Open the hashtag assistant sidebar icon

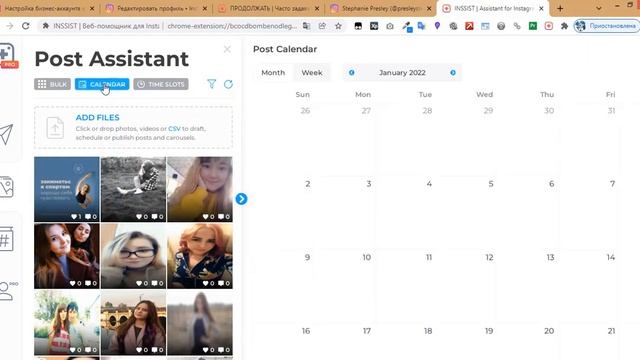[7, 239]
